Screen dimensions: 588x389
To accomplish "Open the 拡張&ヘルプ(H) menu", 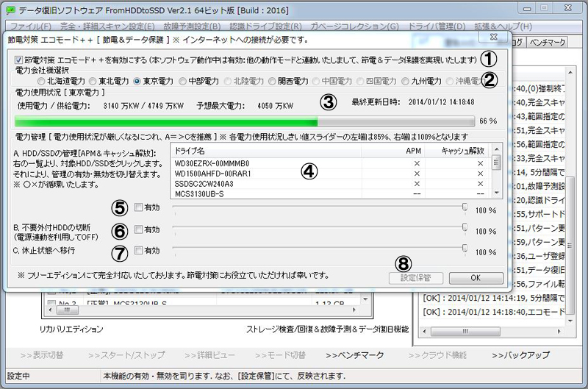I will [503, 26].
